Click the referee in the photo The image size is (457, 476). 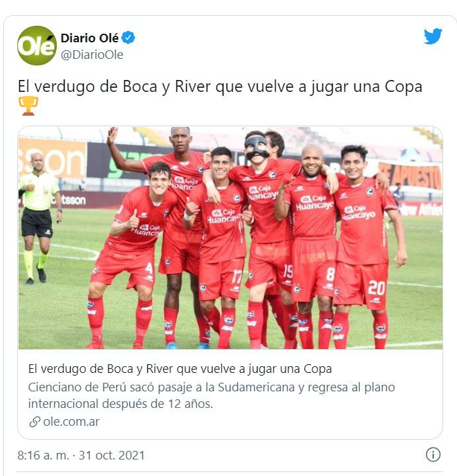(40, 218)
